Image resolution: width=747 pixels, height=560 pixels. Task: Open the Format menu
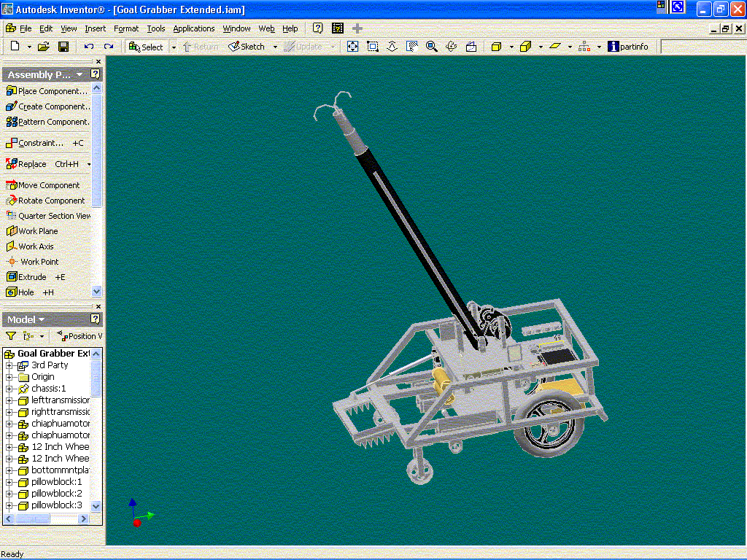coord(126,28)
